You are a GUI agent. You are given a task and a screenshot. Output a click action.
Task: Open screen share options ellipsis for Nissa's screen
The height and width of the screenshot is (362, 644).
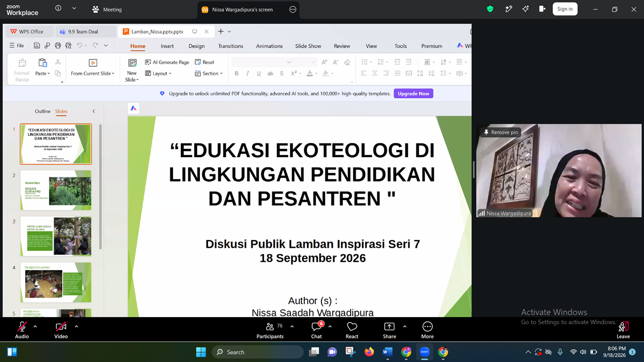click(292, 9)
